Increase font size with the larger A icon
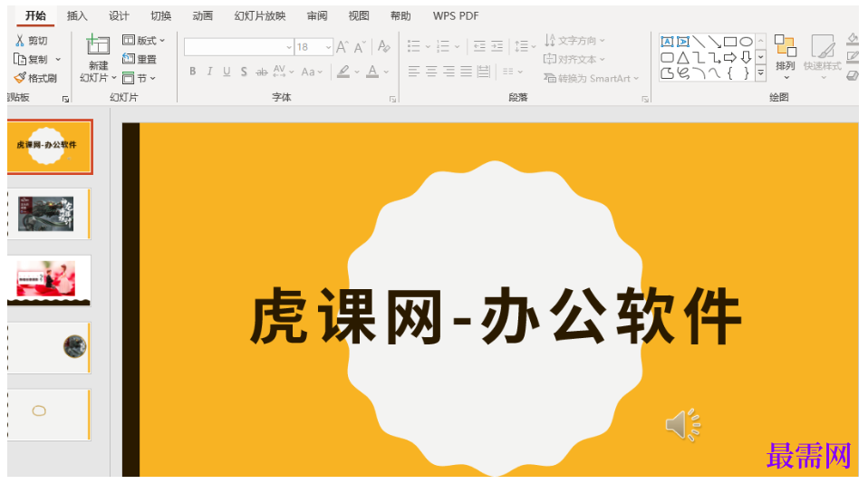This screenshot has height=484, width=868. [x=342, y=47]
